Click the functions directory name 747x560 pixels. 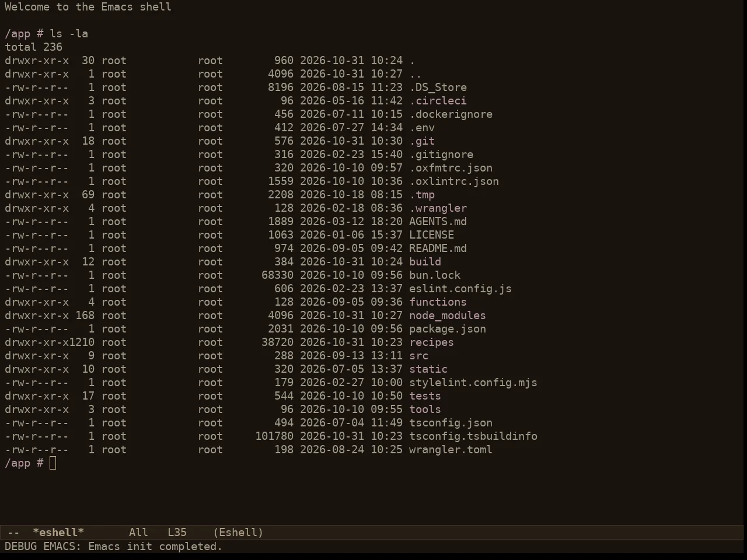tap(438, 302)
